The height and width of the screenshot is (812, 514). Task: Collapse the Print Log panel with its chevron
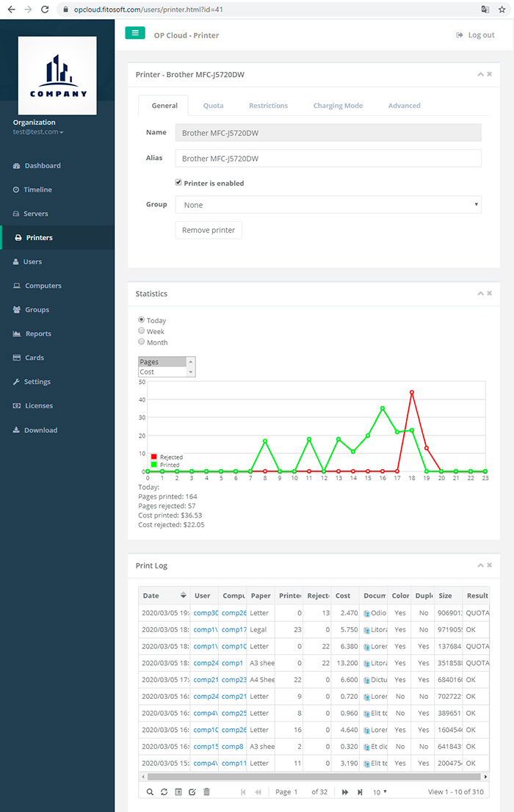pyautogui.click(x=480, y=565)
